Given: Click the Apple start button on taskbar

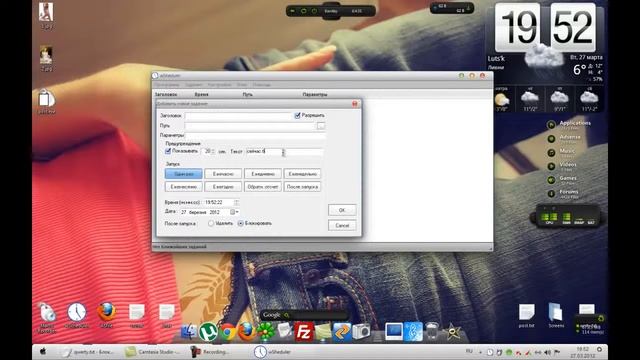Looking at the screenshot, I should (43, 351).
